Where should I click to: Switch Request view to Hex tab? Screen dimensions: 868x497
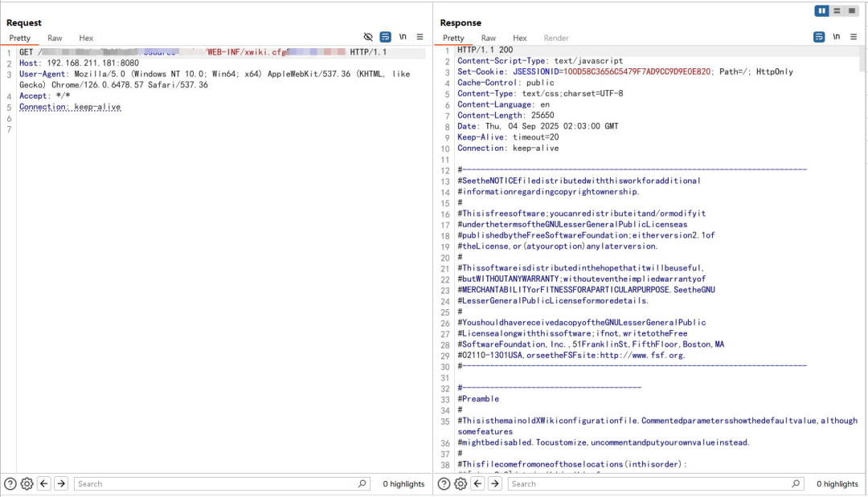click(x=86, y=39)
